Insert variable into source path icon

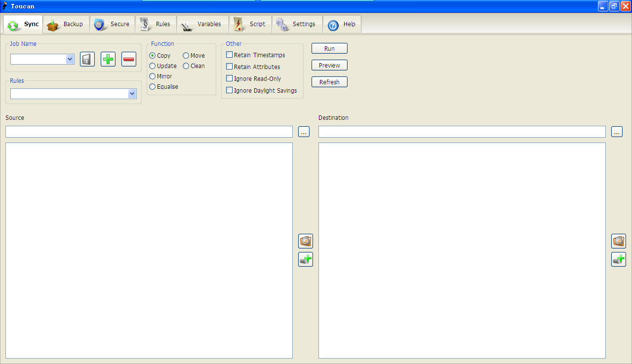pyautogui.click(x=306, y=259)
